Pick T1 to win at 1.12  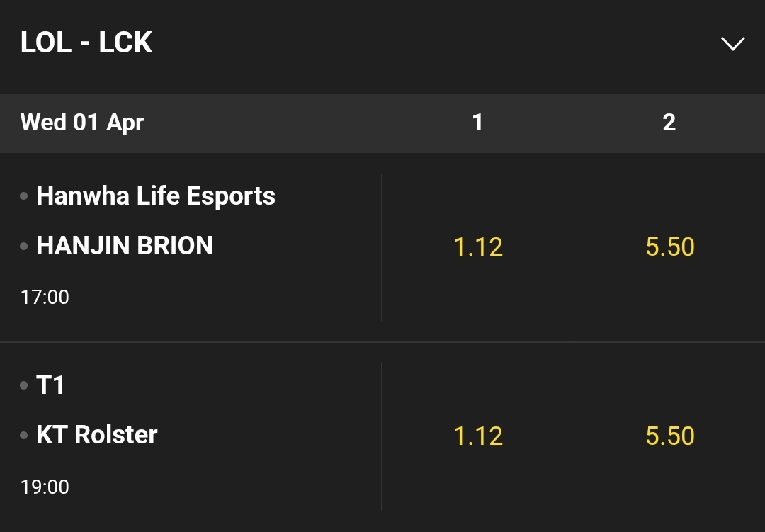tap(478, 436)
